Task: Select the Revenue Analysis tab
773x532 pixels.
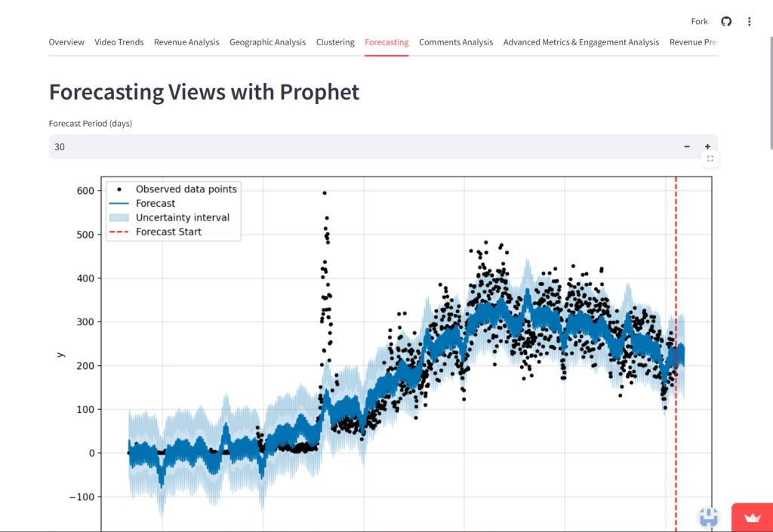Action: [x=186, y=42]
